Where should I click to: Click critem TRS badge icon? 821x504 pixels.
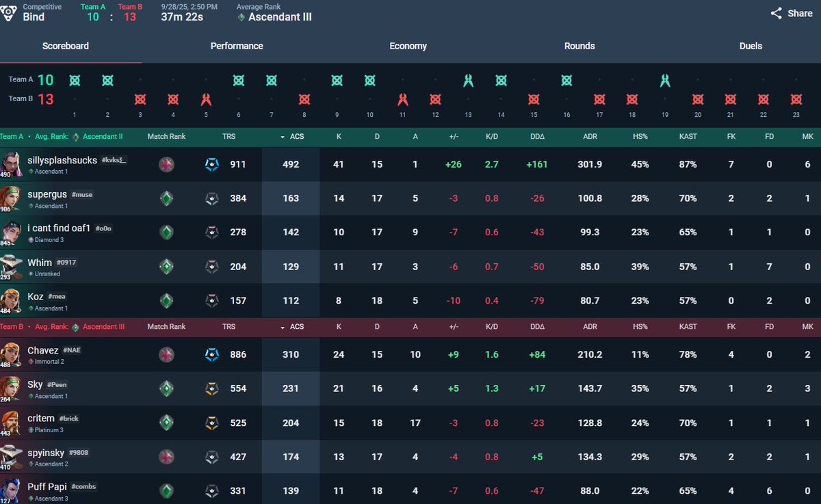(212, 423)
